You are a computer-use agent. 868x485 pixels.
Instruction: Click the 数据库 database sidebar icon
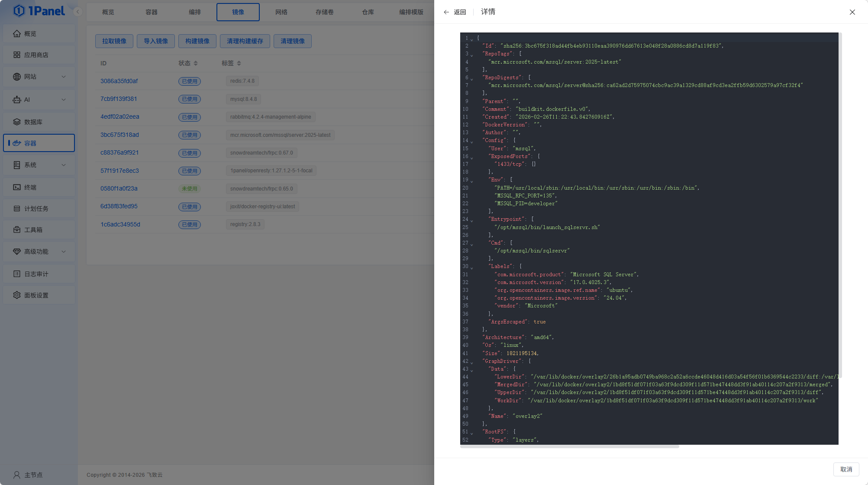[17, 122]
